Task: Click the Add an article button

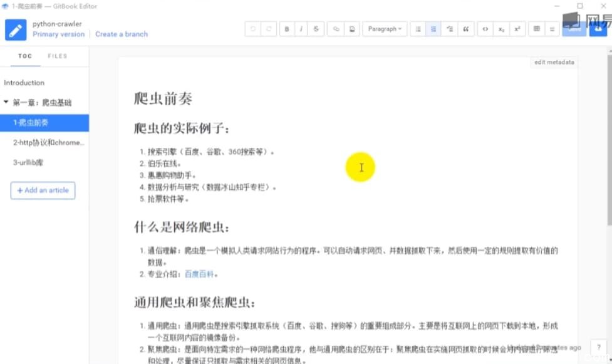Action: coord(43,190)
